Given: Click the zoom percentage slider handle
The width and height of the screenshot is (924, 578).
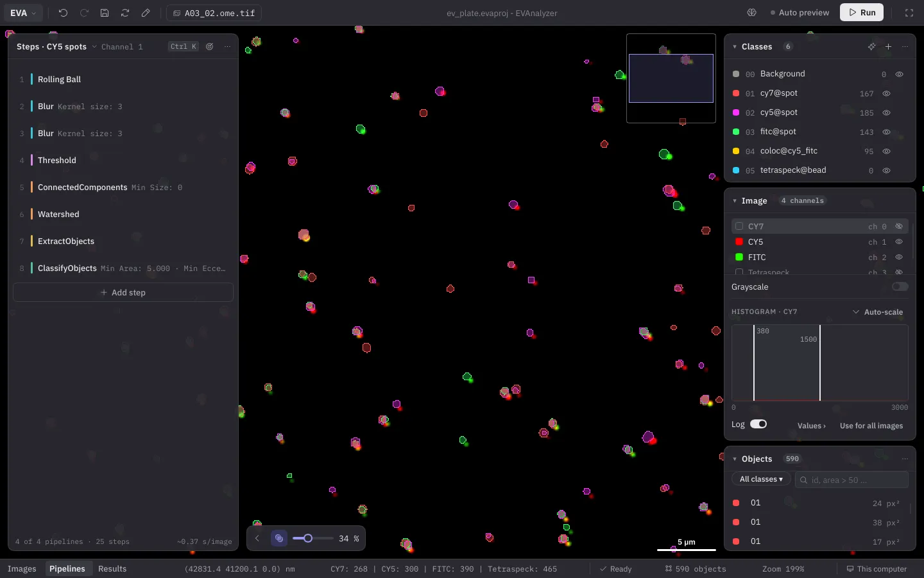Looking at the screenshot, I should [x=308, y=538].
